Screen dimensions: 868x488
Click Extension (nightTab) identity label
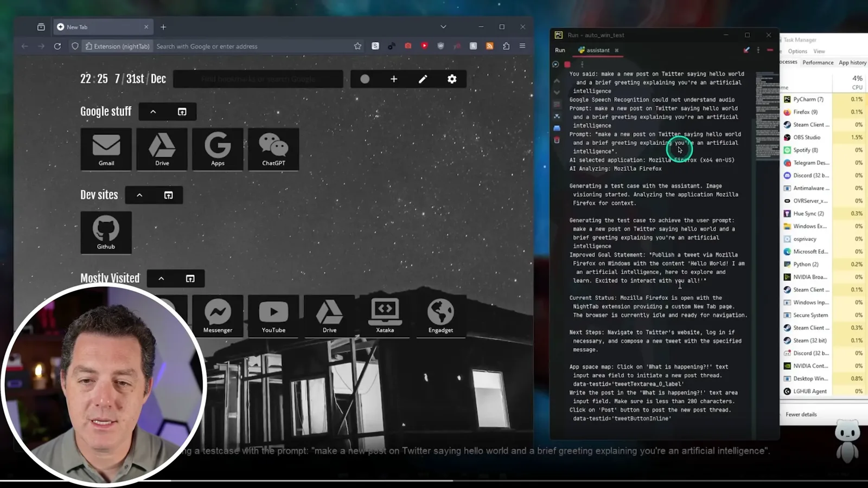tap(117, 47)
